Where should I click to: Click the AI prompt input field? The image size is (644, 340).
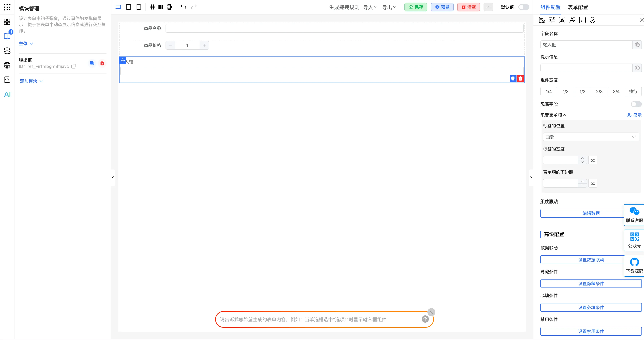coord(317,319)
